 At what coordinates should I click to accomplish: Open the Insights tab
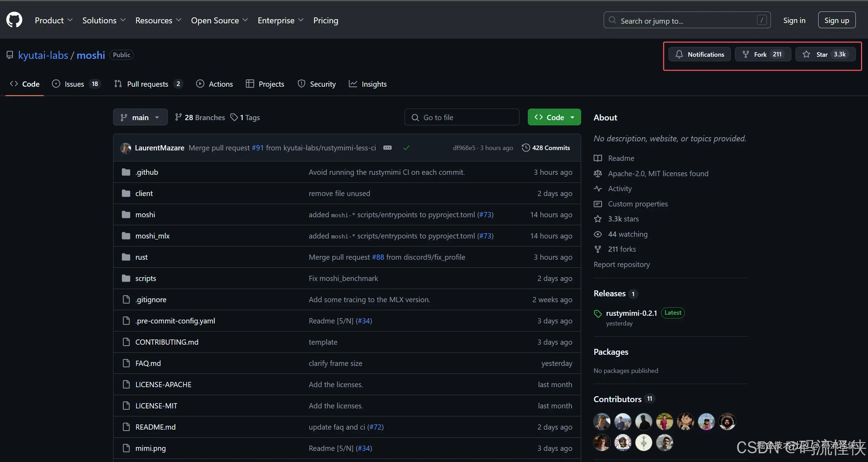click(368, 84)
